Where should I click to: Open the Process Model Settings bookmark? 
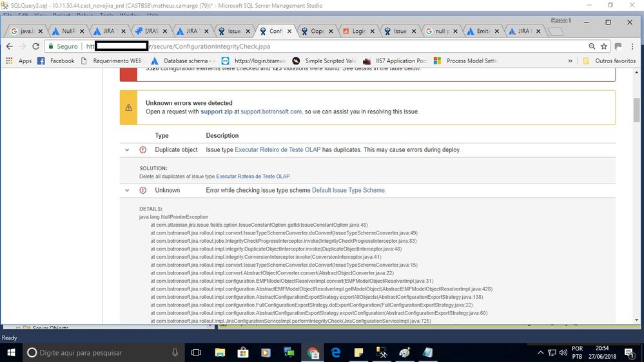pos(465,61)
